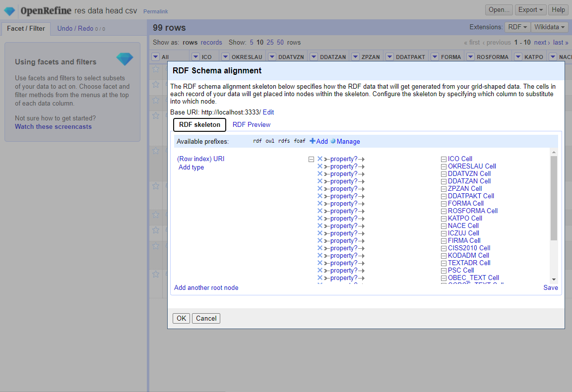Click Add type under root node
The width and height of the screenshot is (572, 392).
[191, 167]
